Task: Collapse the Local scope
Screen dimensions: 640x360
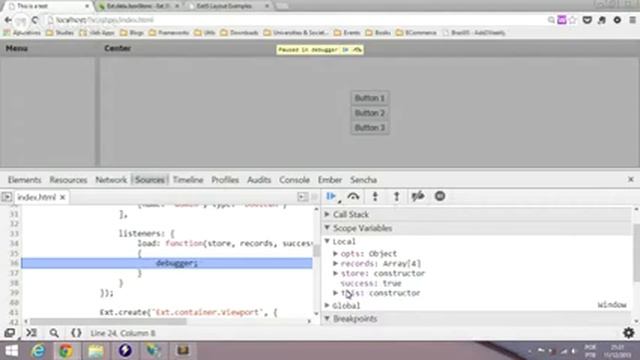Action: point(327,241)
